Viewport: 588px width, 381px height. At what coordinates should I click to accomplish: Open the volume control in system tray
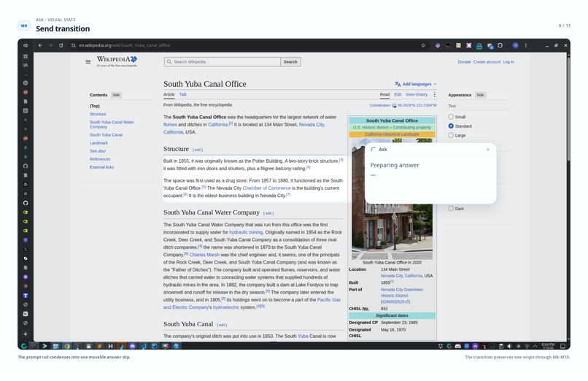point(509,346)
